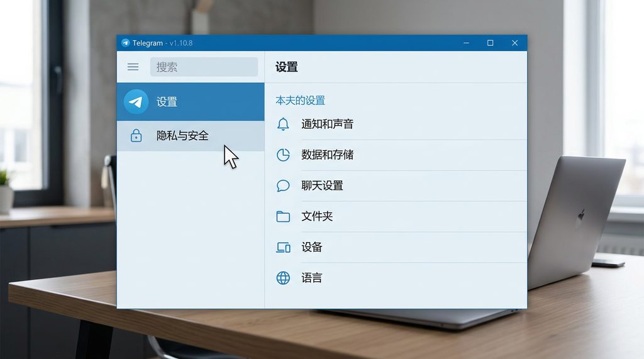
Task: Click the pie chart data storage icon
Action: pos(283,155)
